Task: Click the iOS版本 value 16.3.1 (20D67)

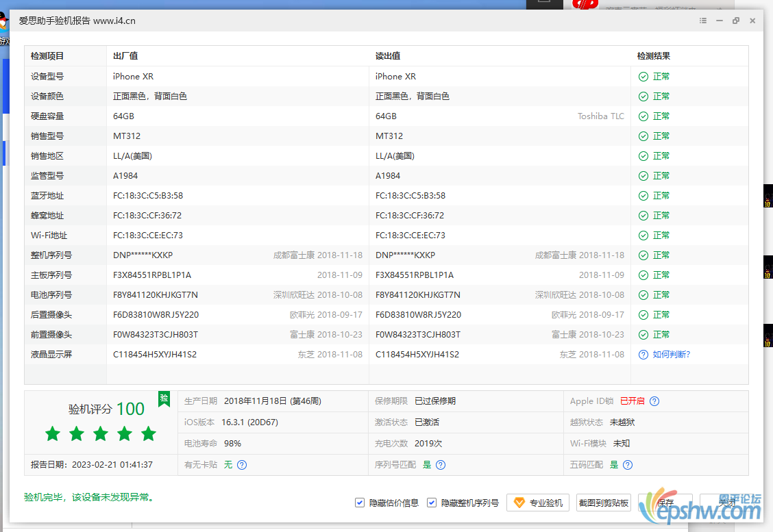Action: pos(249,422)
